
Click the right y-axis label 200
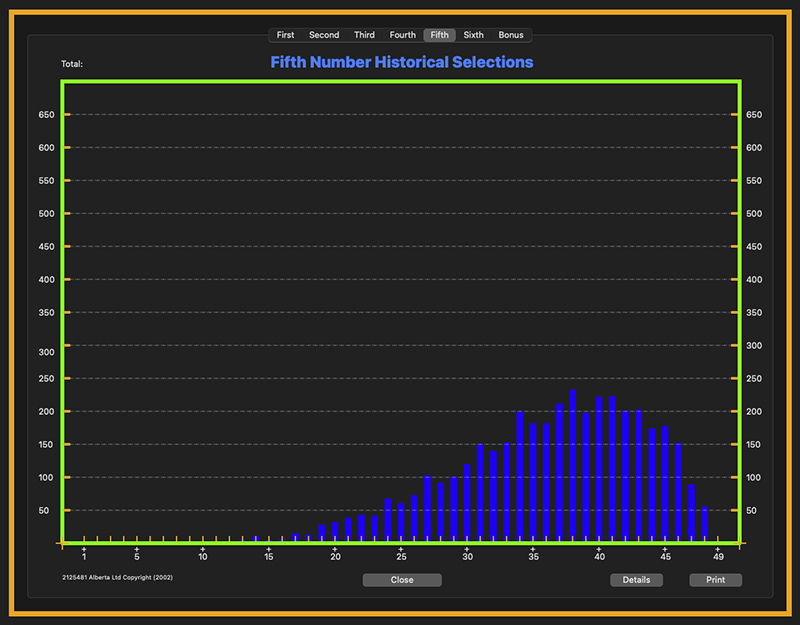point(754,412)
